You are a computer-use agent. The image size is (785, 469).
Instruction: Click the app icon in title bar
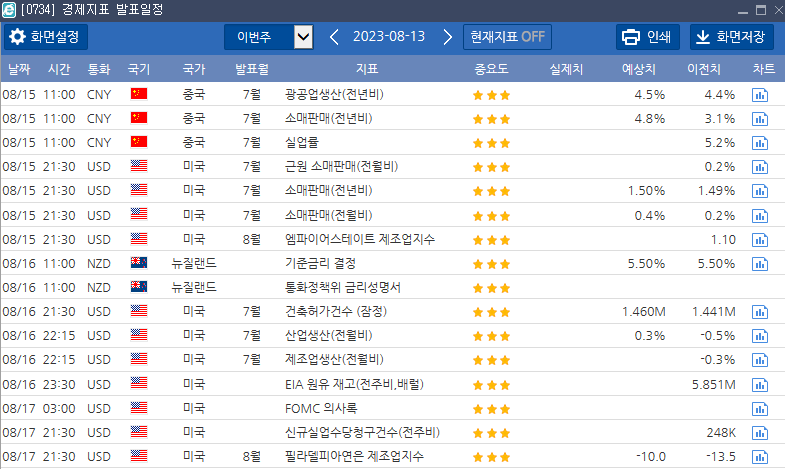click(x=9, y=10)
